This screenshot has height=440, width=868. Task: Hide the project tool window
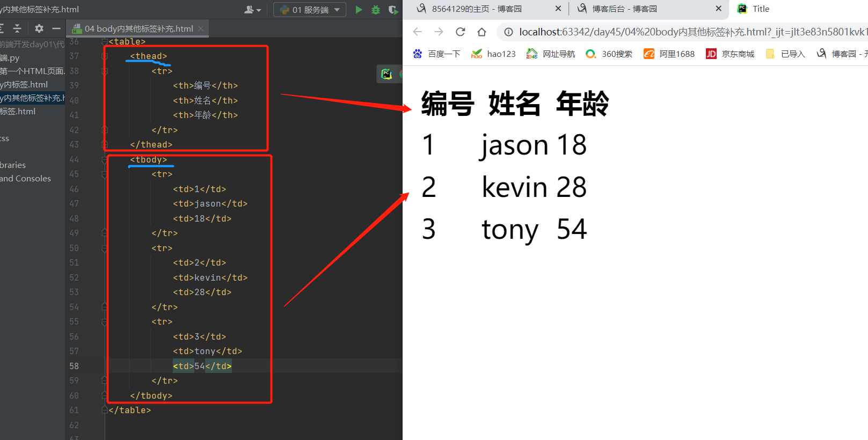(x=56, y=28)
